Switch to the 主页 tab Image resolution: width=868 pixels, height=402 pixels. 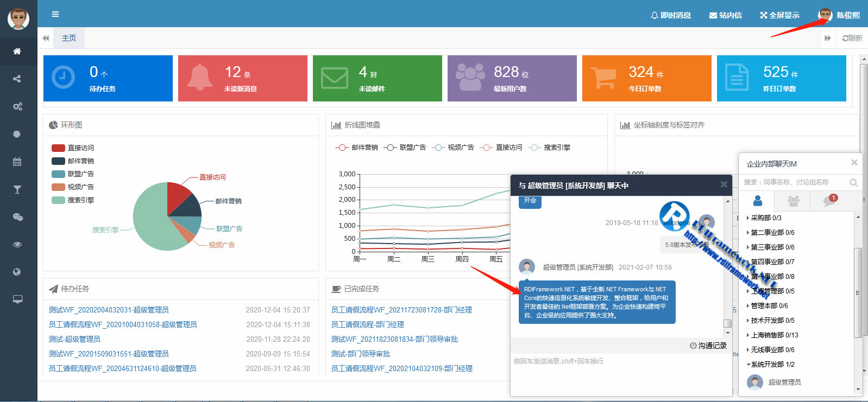69,38
